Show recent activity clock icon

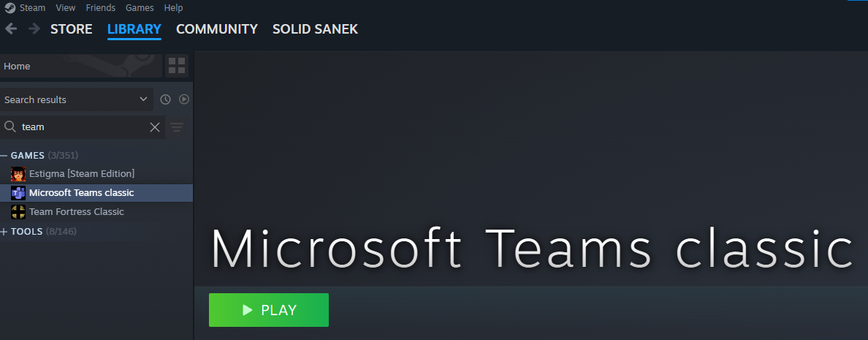[x=165, y=99]
